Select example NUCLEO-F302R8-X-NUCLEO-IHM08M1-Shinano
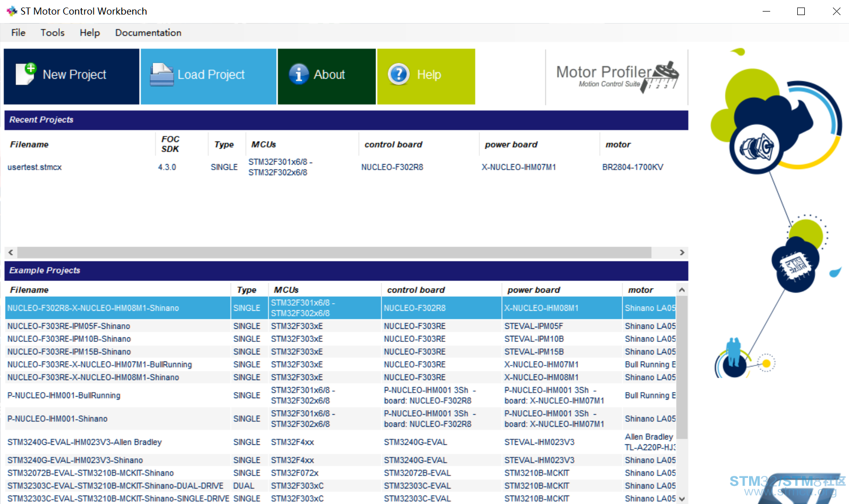Viewport: 849px width, 504px height. 340,308
